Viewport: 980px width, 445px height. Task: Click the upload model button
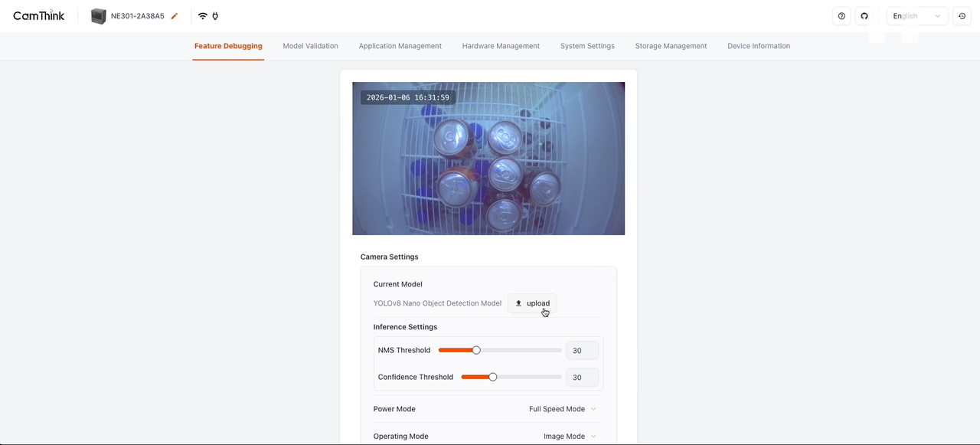pos(532,303)
